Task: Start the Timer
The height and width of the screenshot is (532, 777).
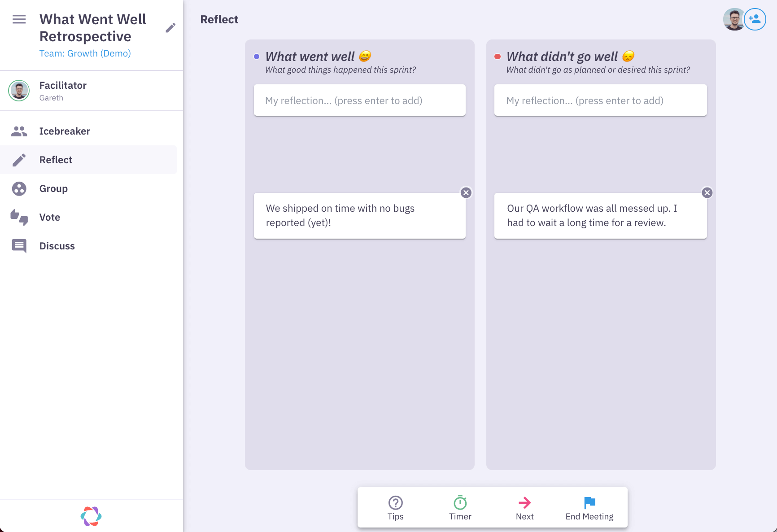Action: click(460, 507)
